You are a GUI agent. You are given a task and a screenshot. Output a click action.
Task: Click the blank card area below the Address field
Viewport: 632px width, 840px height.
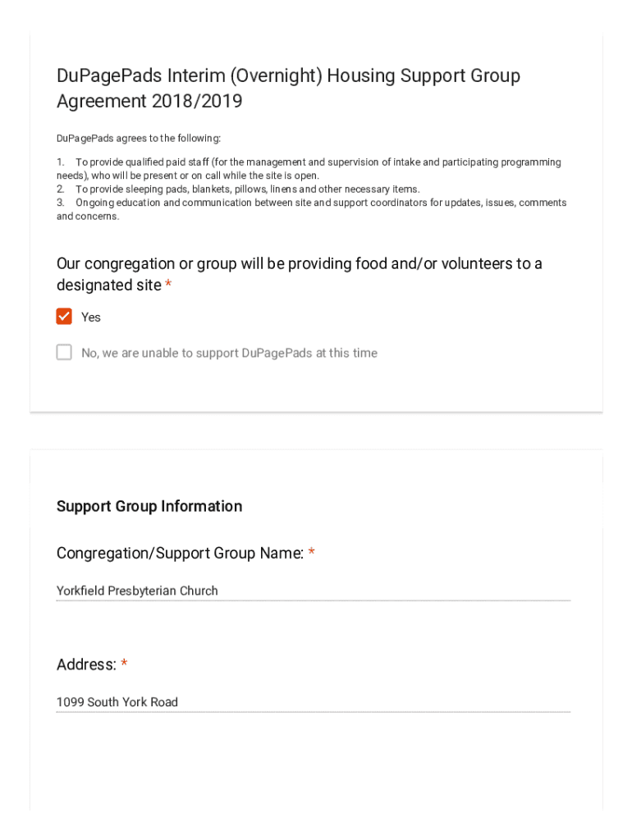[315, 763]
